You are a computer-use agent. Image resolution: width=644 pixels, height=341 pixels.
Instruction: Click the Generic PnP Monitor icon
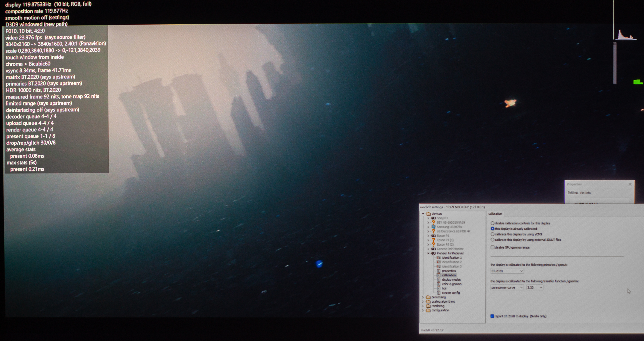click(x=433, y=249)
